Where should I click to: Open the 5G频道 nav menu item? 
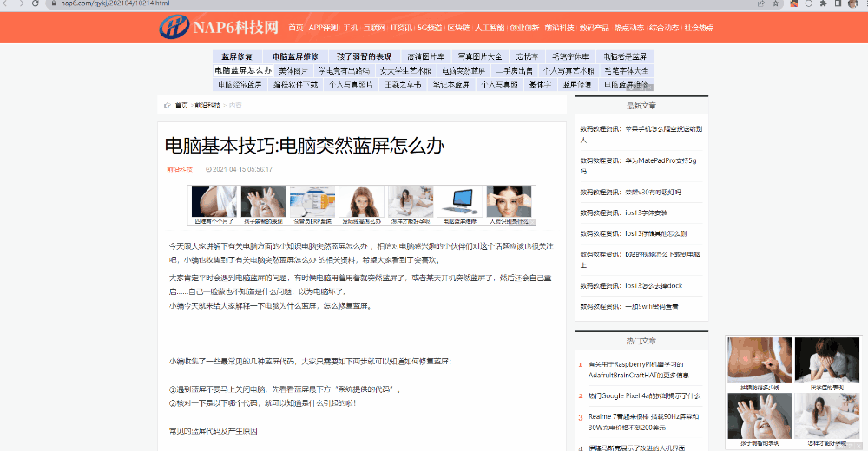(x=430, y=28)
